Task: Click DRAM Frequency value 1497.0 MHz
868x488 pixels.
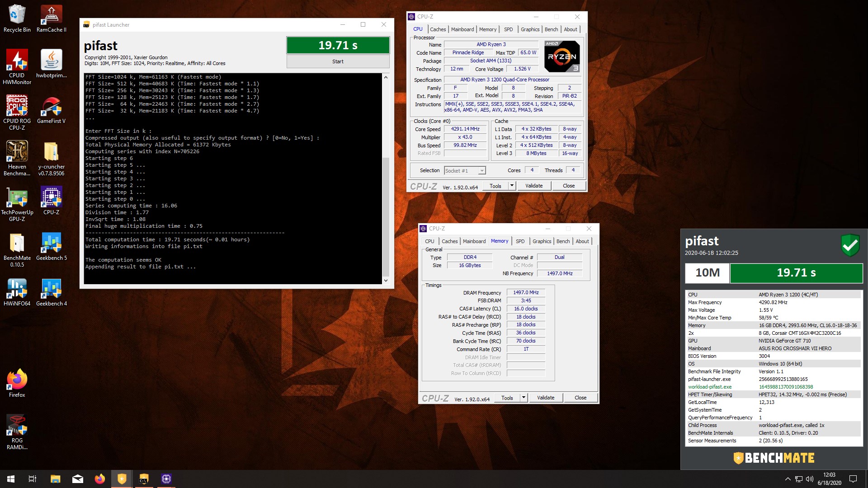Action: coord(526,292)
